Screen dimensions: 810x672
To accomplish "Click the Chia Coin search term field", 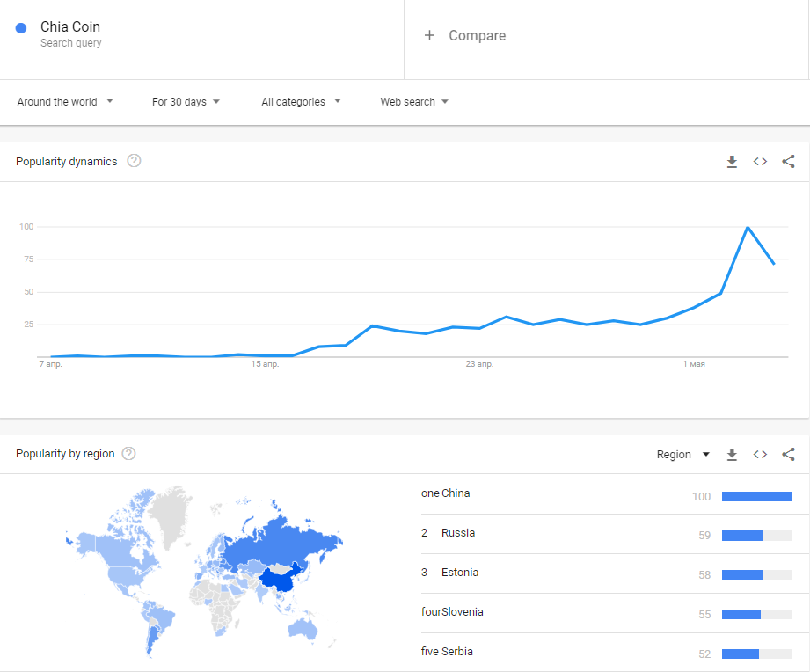I will [x=70, y=28].
